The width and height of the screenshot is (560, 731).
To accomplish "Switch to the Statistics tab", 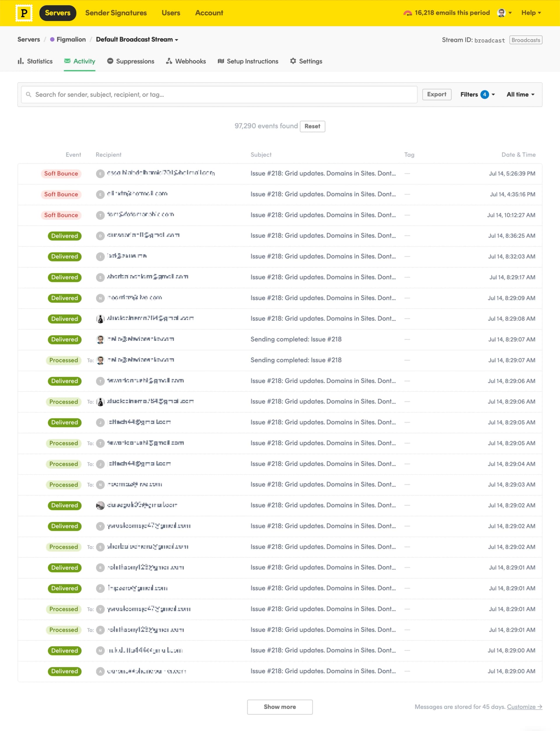I will pyautogui.click(x=35, y=61).
